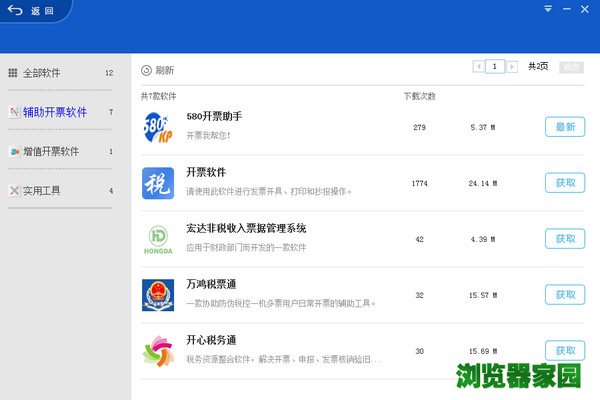This screenshot has height=400, width=600.
Task: Select the green HONGDA logo icon
Action: tap(158, 239)
